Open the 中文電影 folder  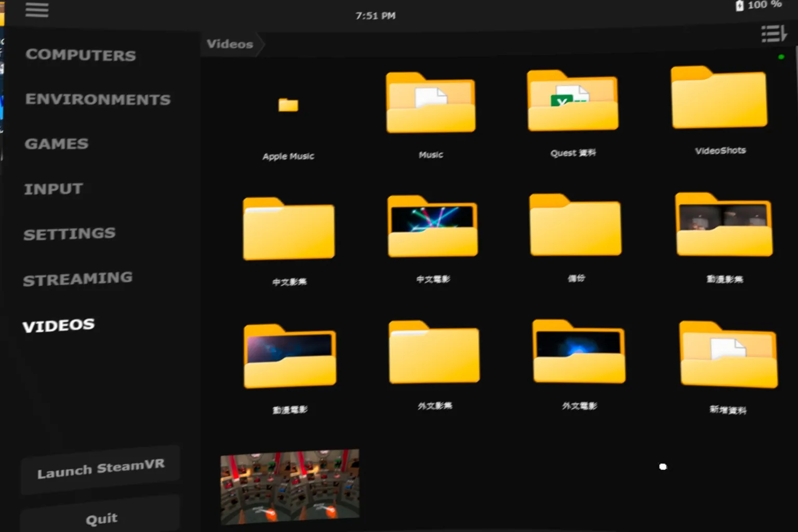click(432, 226)
